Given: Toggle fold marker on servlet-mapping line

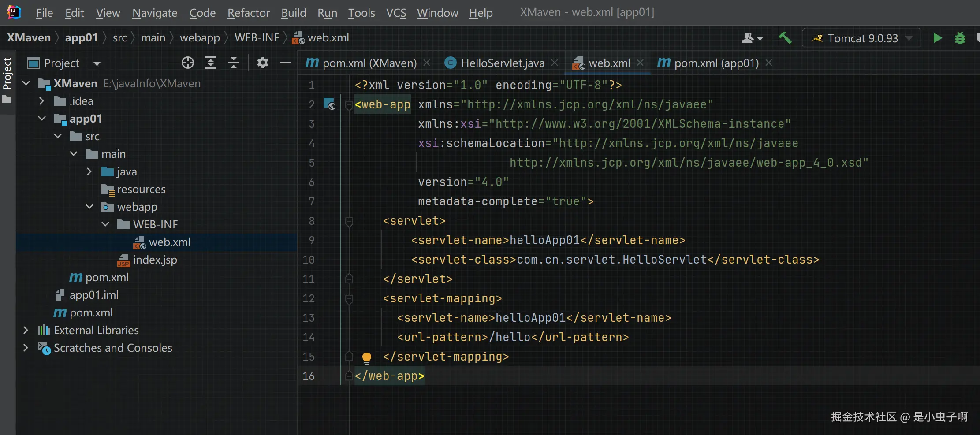Looking at the screenshot, I should 349,299.
